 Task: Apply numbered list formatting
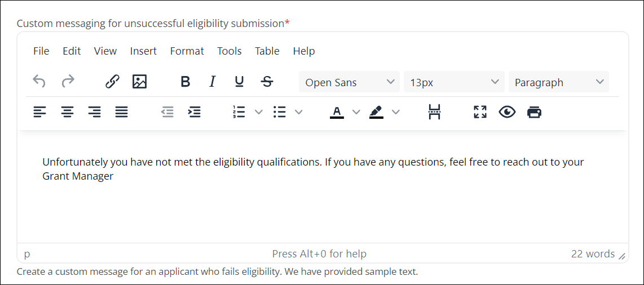pos(239,112)
